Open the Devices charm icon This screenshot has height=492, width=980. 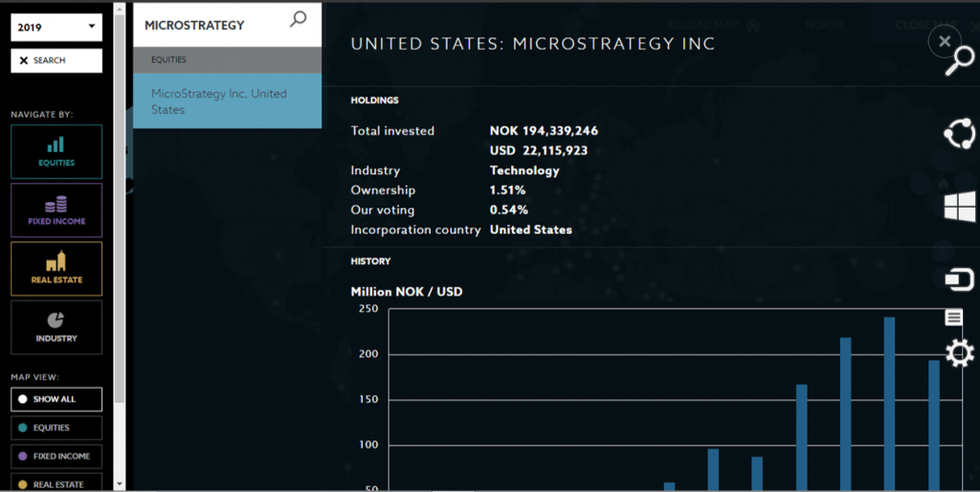click(959, 280)
